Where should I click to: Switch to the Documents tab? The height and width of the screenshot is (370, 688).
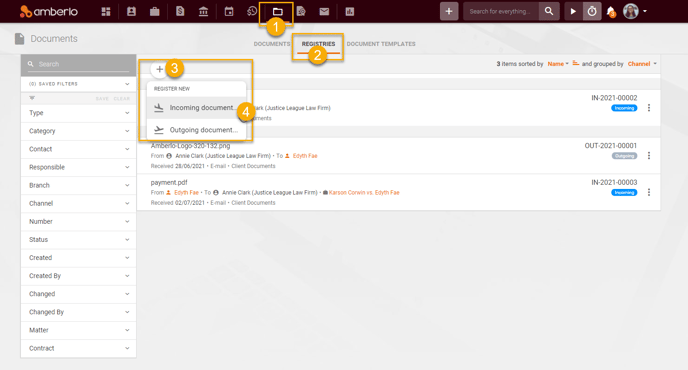(x=272, y=44)
